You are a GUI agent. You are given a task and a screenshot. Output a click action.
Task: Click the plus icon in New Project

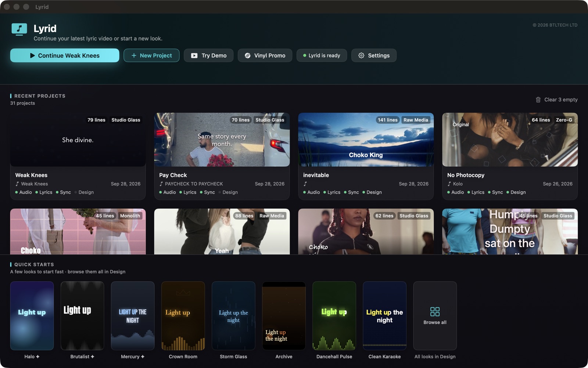point(134,56)
